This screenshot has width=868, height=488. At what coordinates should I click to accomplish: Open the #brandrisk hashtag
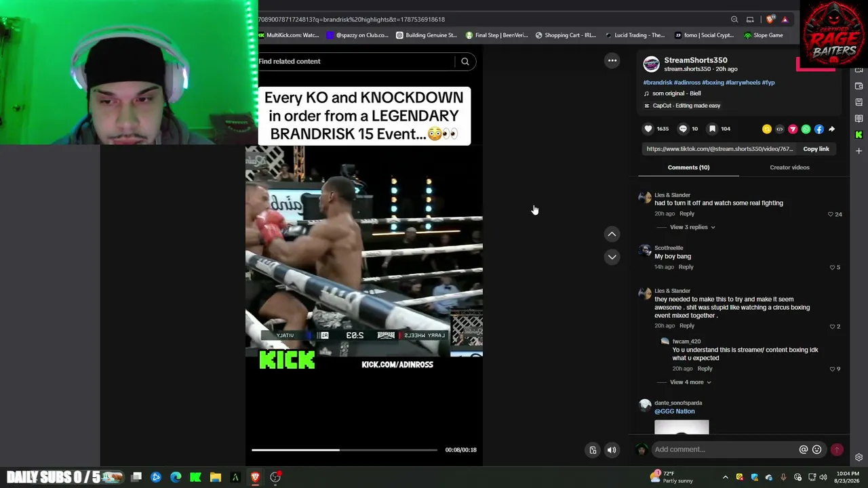(657, 83)
